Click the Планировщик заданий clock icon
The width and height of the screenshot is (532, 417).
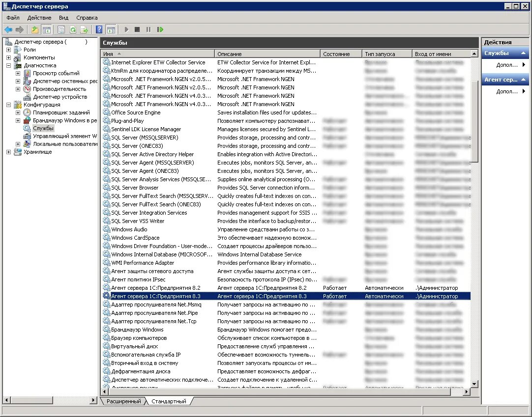pyautogui.click(x=27, y=112)
